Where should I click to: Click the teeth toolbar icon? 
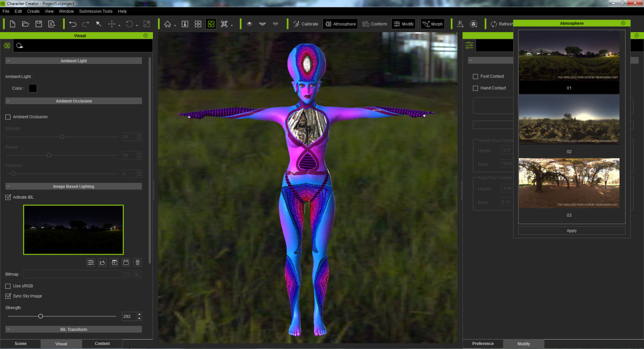275,24
